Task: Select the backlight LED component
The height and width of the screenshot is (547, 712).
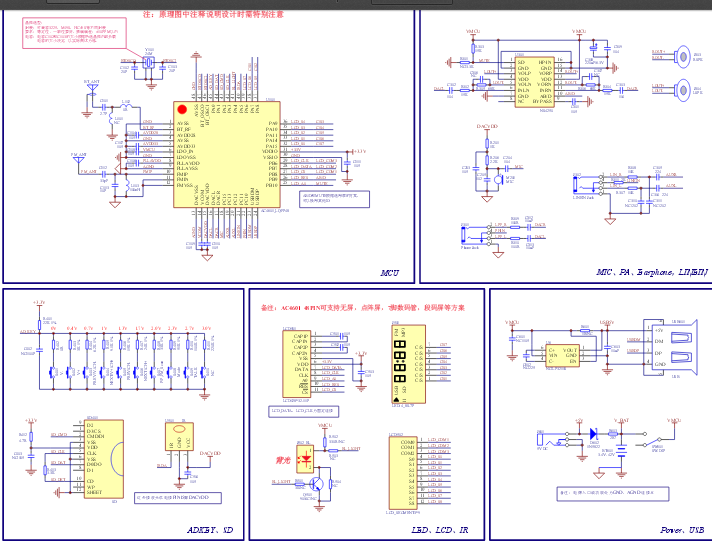Action: [304, 458]
